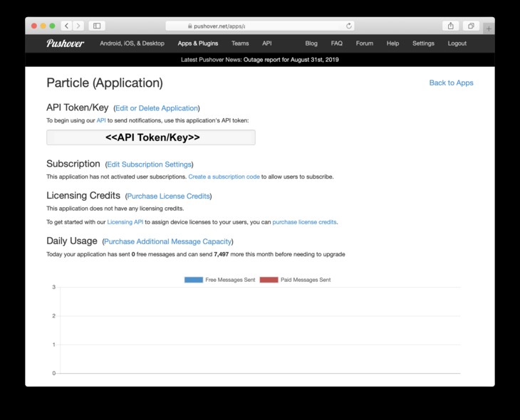The height and width of the screenshot is (420, 520).
Task: Show the tab overview icon
Action: click(x=470, y=26)
